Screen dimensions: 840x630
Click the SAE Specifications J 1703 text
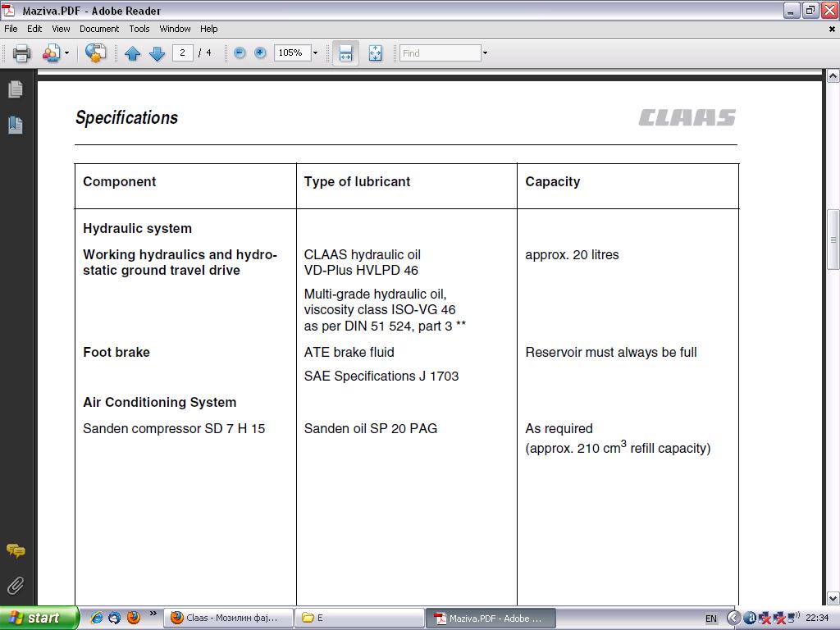point(381,376)
